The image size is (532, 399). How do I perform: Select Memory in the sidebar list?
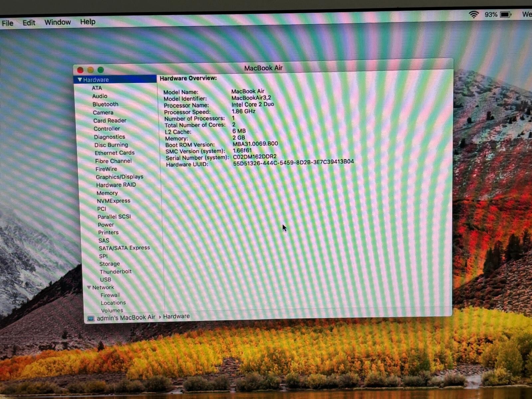pyautogui.click(x=107, y=193)
